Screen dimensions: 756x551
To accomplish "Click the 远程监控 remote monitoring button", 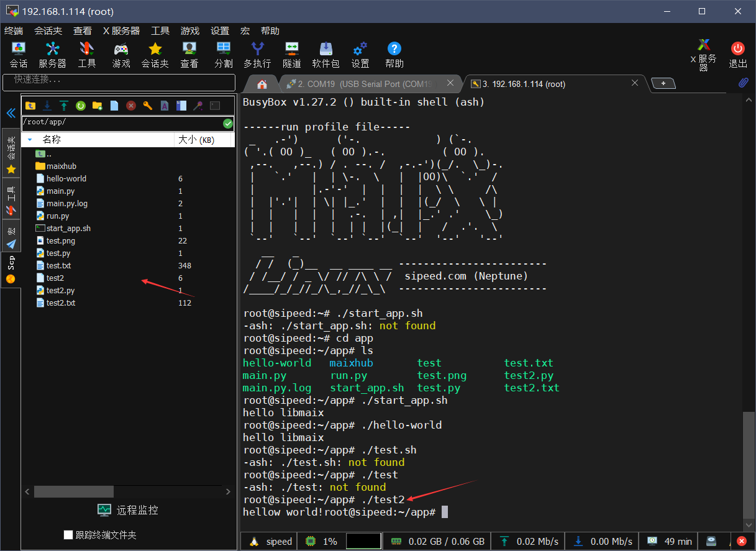I will (128, 510).
